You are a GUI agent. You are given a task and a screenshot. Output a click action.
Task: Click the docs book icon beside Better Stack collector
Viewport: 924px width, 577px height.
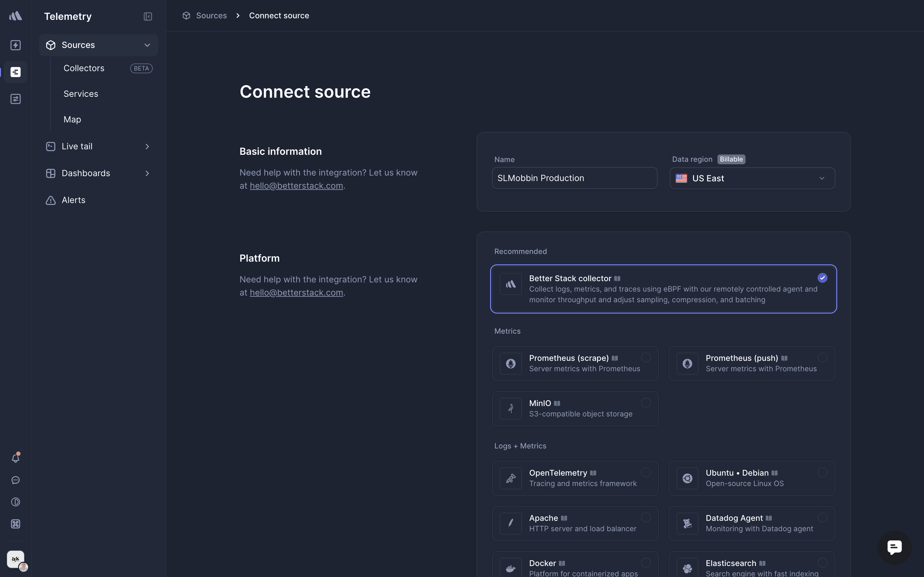[x=617, y=278]
